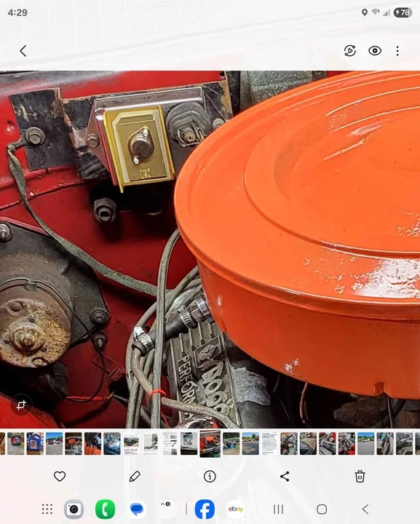Select the blue oil jug thumbnail
This screenshot has width=420, height=524.
[35, 443]
